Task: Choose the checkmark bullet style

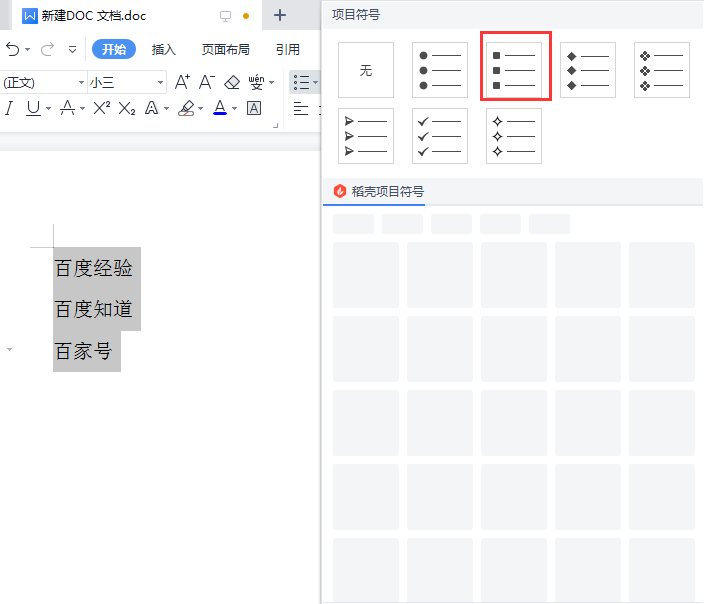Action: click(440, 136)
